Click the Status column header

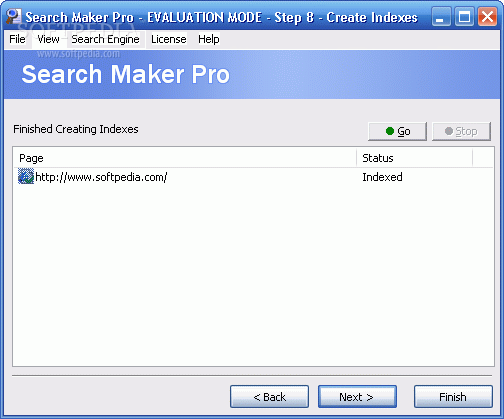pyautogui.click(x=415, y=158)
